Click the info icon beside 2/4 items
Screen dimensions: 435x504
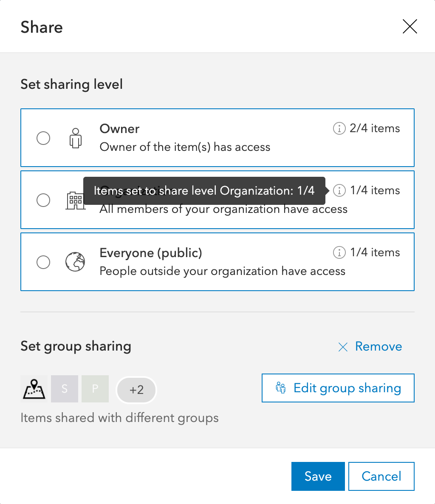(x=339, y=128)
